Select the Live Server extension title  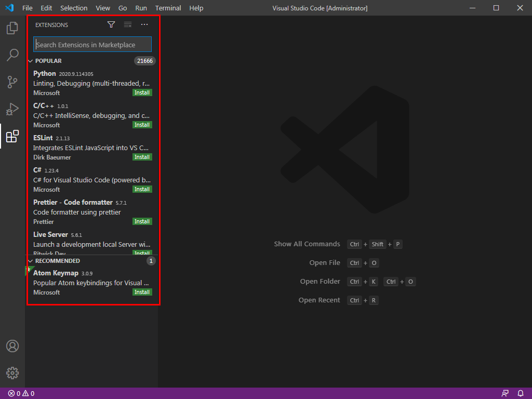(x=50, y=234)
